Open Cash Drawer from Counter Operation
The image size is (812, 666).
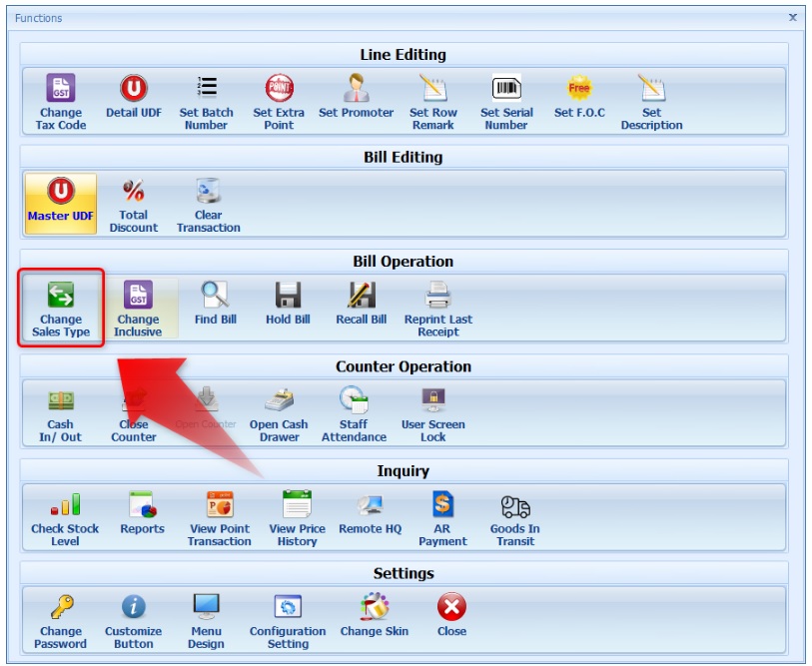coord(279,402)
